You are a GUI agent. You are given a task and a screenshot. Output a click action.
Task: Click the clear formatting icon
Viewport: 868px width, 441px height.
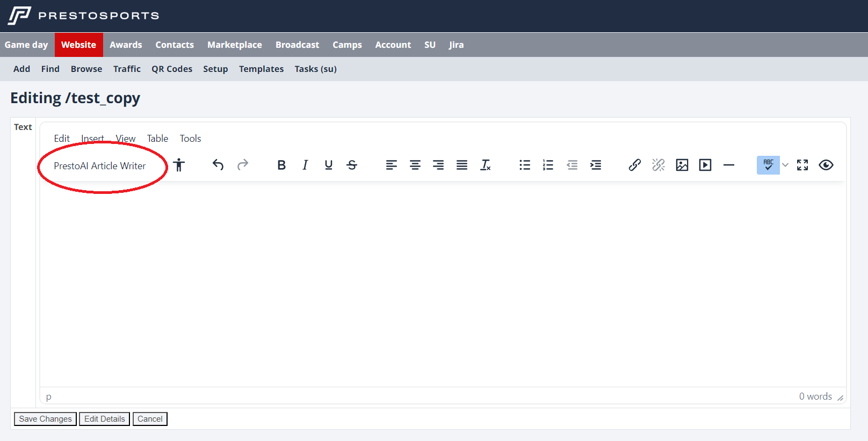(x=486, y=165)
